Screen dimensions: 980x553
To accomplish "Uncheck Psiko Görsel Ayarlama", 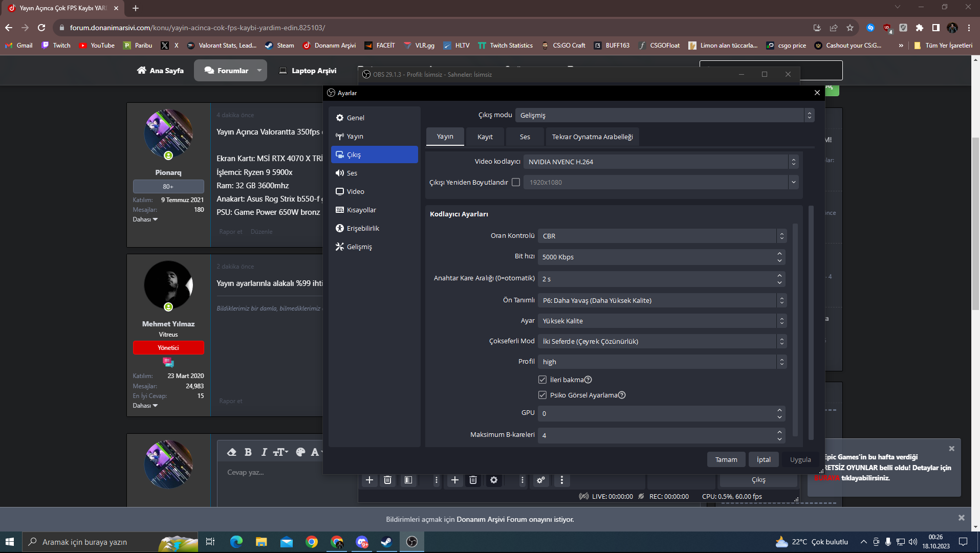I will [542, 395].
